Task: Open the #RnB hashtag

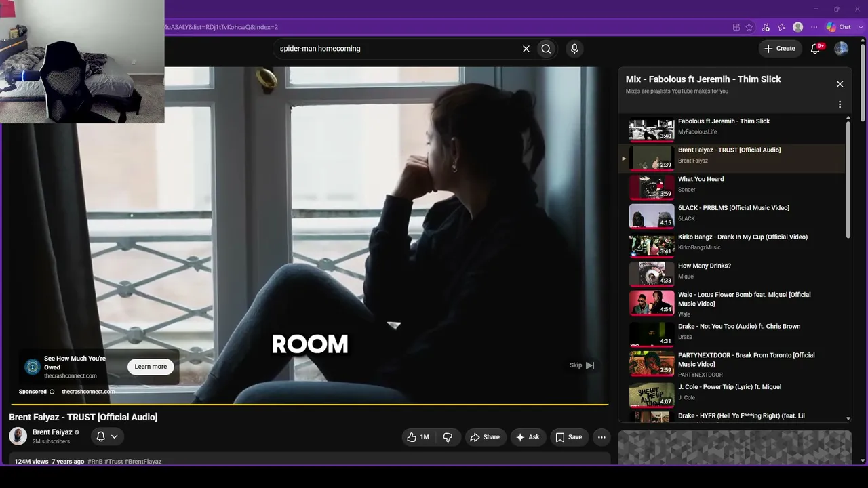Action: [x=95, y=462]
